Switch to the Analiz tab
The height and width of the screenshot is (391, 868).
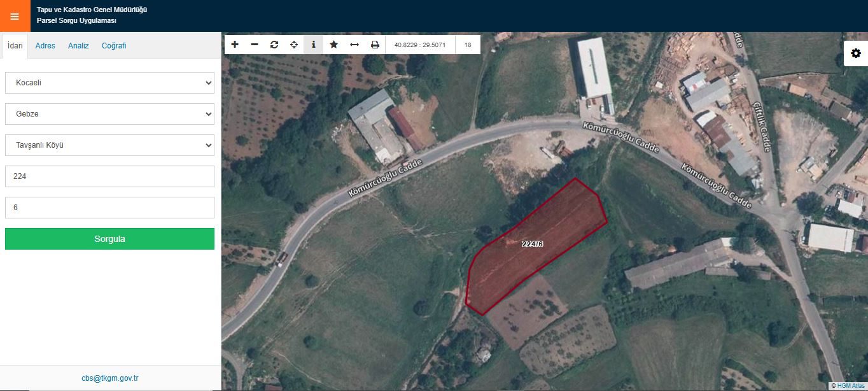(78, 46)
